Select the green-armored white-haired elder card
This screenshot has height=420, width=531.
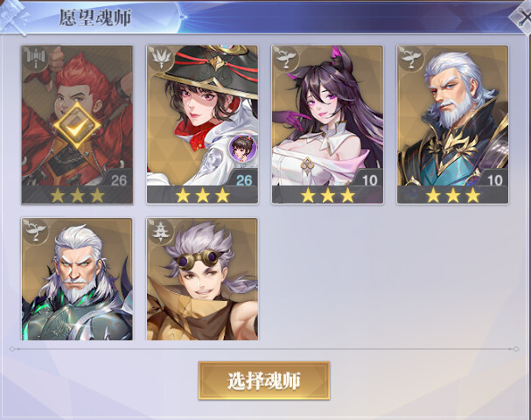77,279
